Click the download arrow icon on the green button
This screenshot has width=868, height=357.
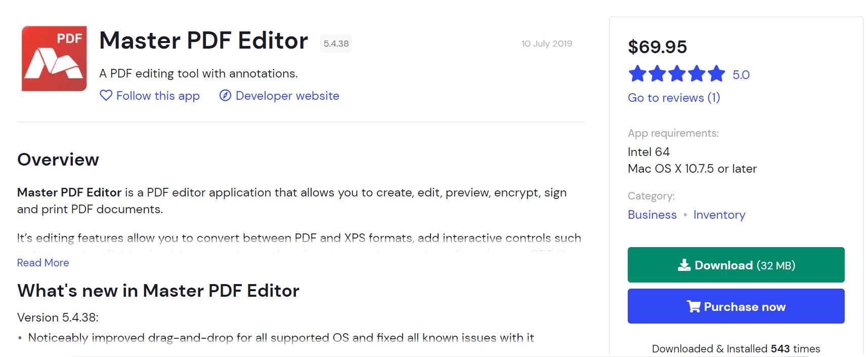coord(685,265)
